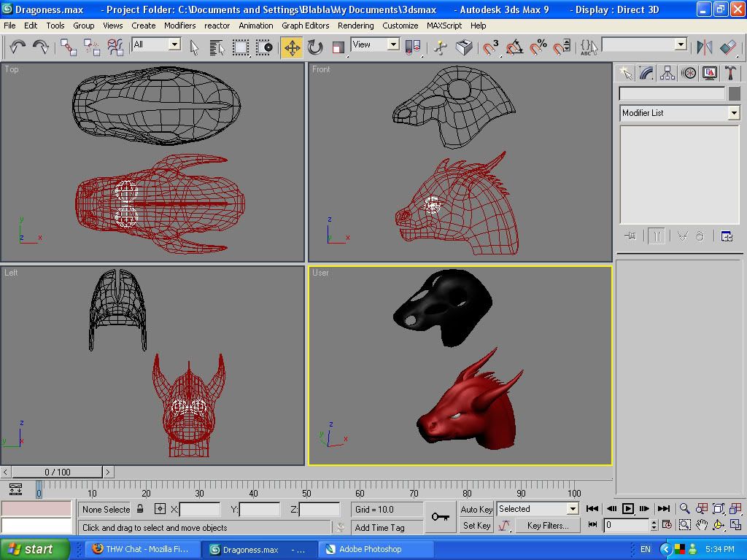Viewport: 747px width, 560px height.
Task: Toggle the Window/Crossing selection mode
Action: (x=264, y=47)
